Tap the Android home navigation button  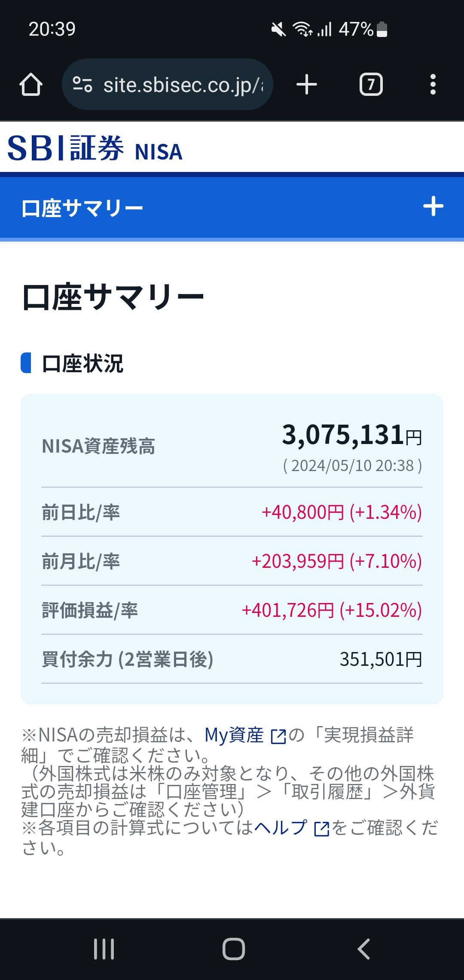(x=234, y=949)
